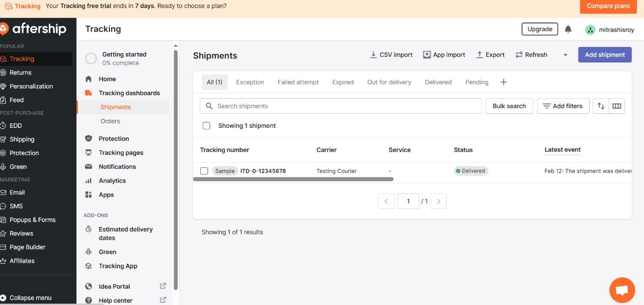Click the sort order arrows icon
Image resolution: width=644 pixels, height=305 pixels.
601,106
